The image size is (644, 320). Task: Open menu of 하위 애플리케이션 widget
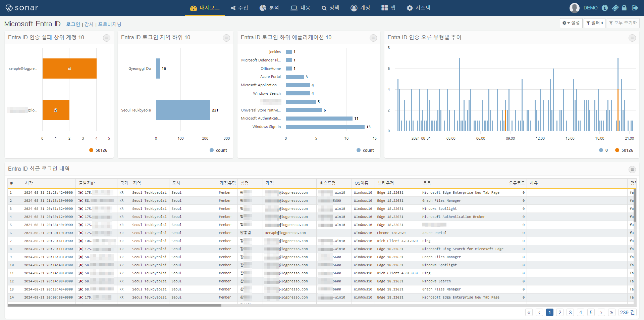pyautogui.click(x=373, y=38)
